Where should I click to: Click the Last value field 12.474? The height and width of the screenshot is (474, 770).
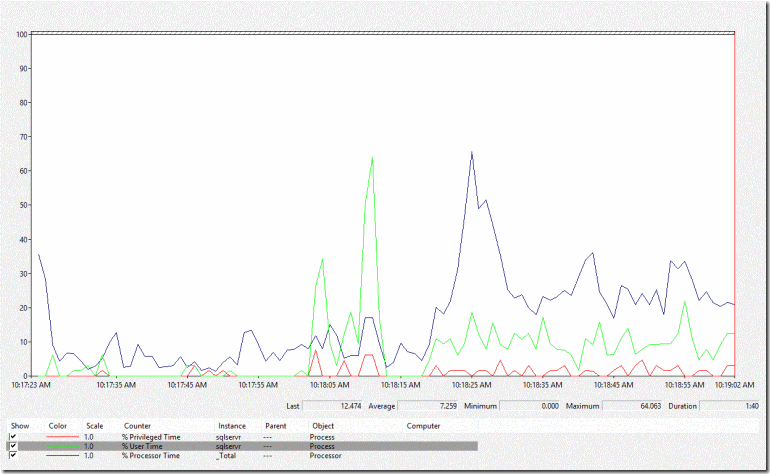pos(332,406)
